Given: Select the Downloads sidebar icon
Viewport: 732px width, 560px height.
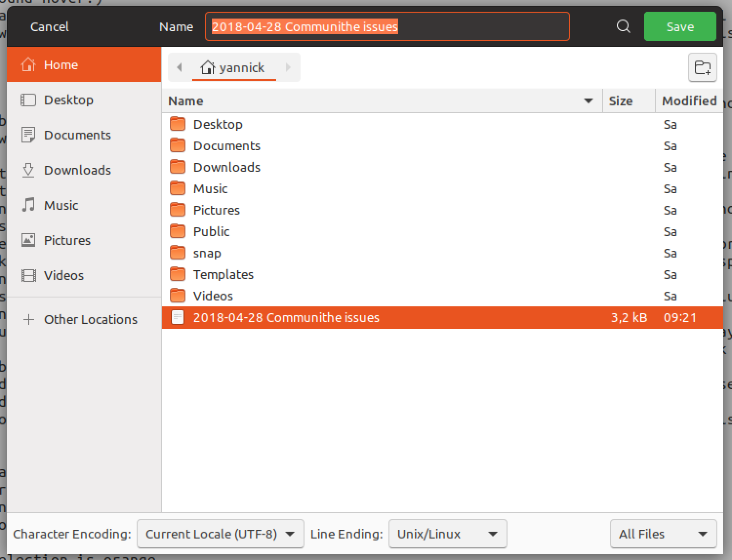Looking at the screenshot, I should tap(28, 170).
